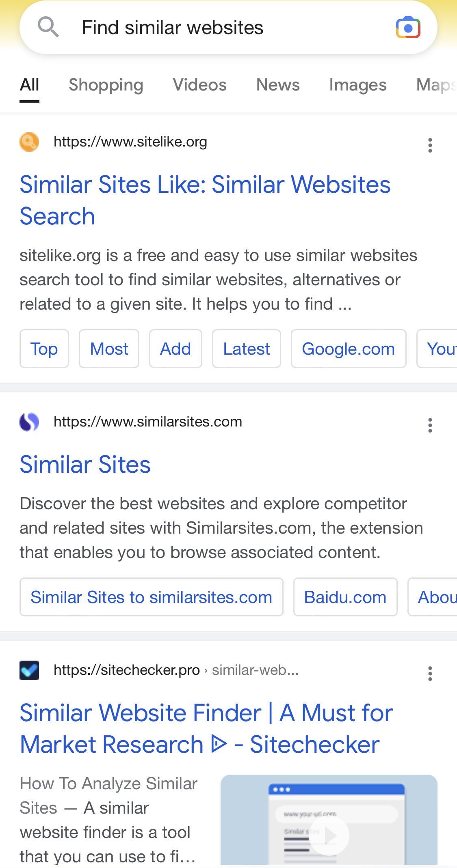Viewport: 457px width, 868px height.
Task: Switch to the Shopping tab
Action: tap(106, 85)
